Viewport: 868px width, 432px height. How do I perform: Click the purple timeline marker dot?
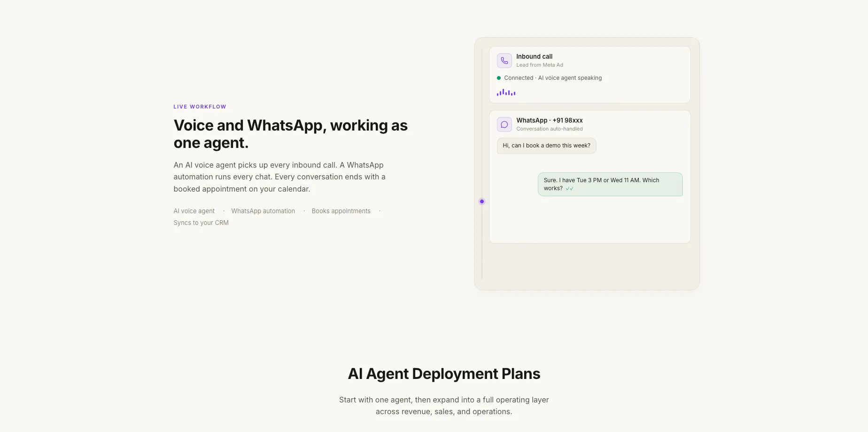(482, 201)
